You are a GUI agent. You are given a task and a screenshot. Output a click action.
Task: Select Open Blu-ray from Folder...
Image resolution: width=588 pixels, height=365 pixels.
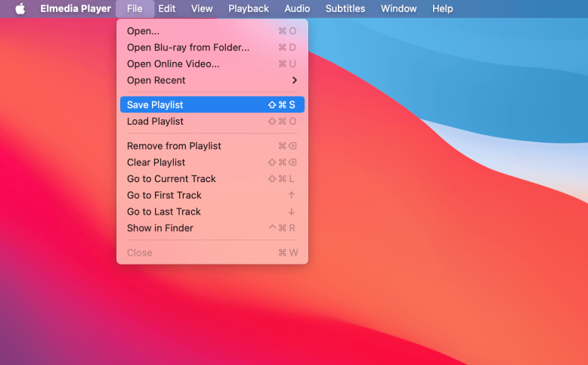click(x=212, y=48)
